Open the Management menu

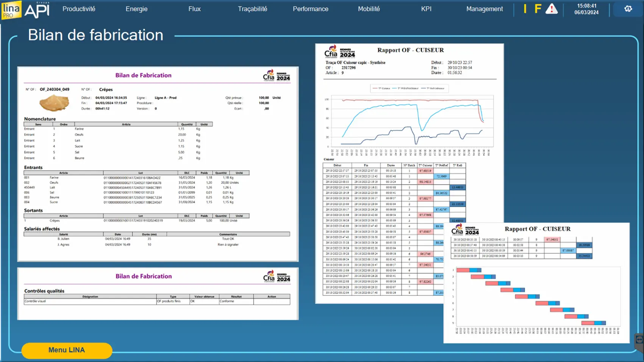(484, 9)
